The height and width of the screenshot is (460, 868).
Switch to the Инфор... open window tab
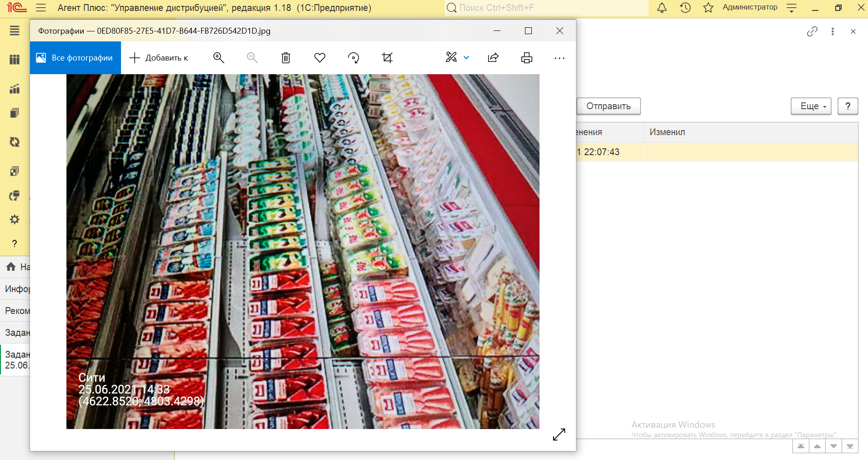15,289
